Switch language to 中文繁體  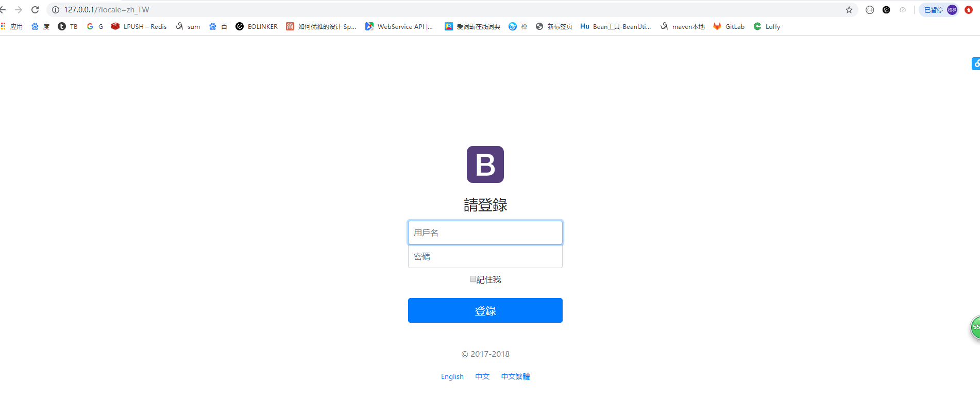pos(515,376)
